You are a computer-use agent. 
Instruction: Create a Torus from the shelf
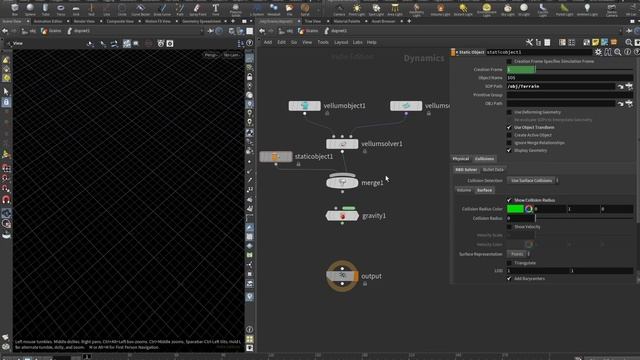coord(61,9)
